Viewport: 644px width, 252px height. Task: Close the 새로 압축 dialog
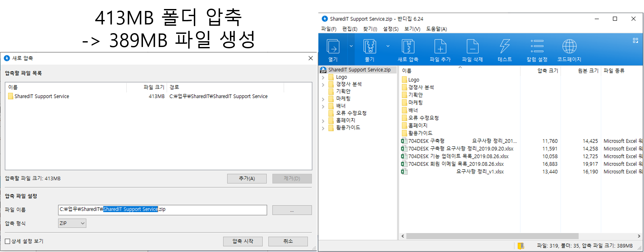click(x=310, y=58)
